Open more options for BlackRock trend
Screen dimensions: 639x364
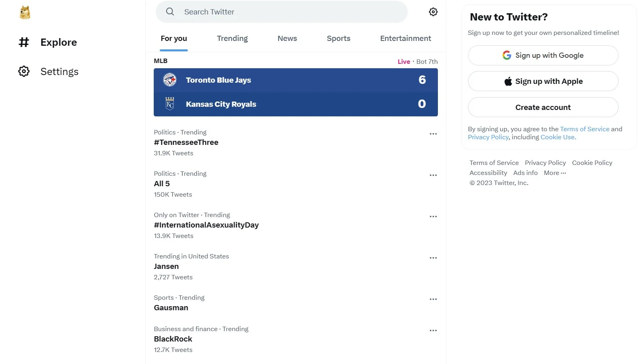(x=433, y=331)
